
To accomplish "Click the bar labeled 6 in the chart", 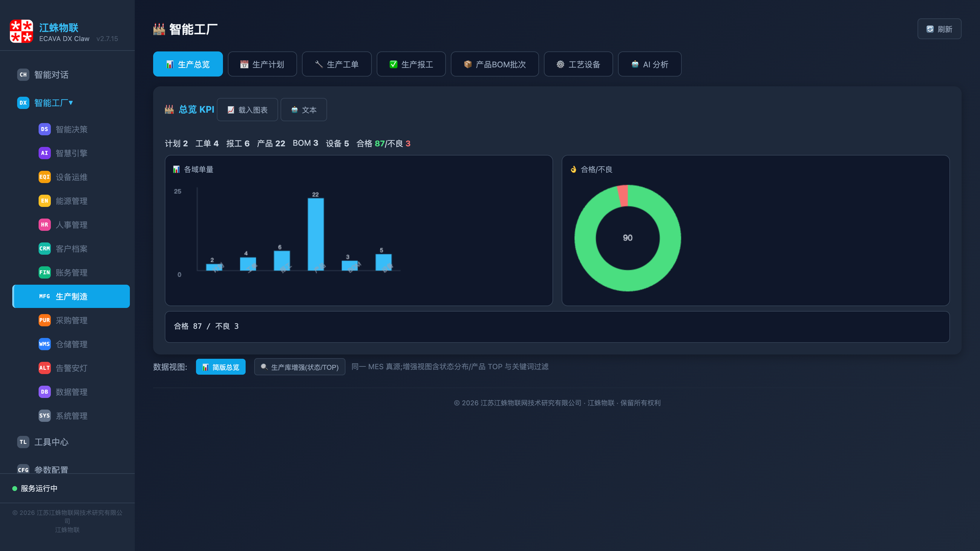I will [282, 260].
